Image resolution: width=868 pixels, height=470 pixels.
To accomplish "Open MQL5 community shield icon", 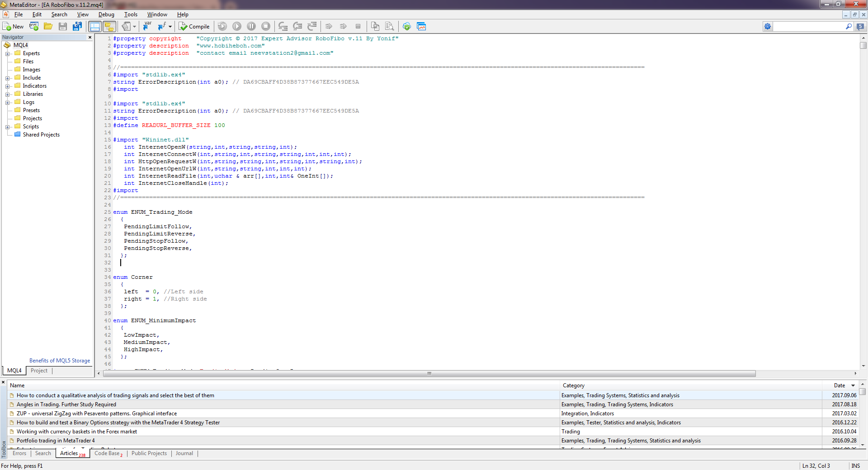I will [407, 26].
